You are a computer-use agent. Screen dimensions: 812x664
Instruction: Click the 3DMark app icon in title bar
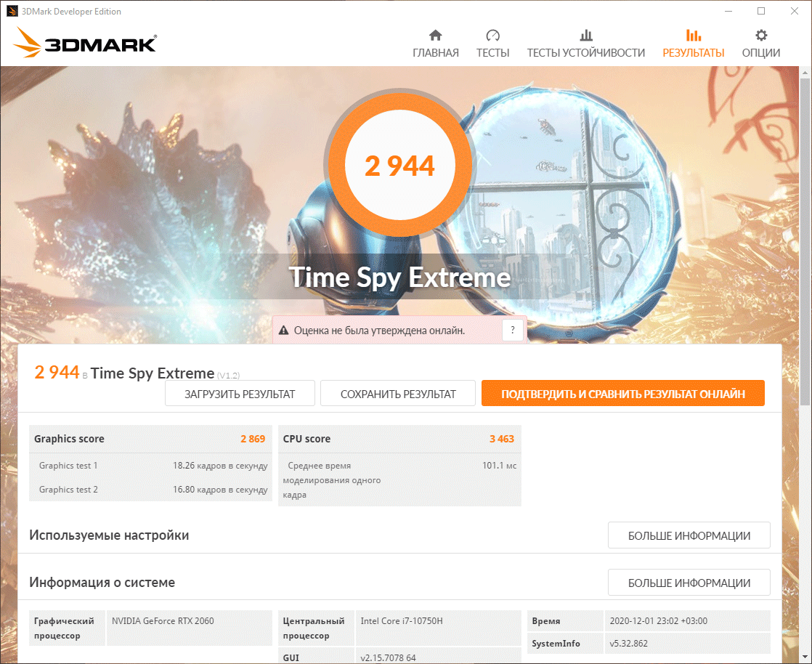[x=12, y=12]
